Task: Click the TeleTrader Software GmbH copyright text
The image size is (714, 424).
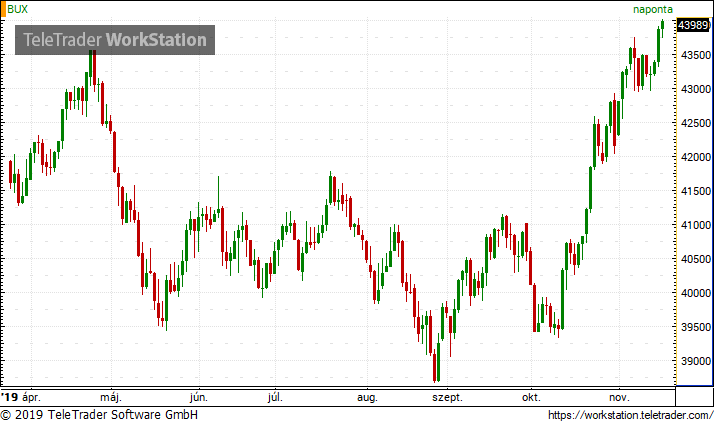Action: point(99,415)
